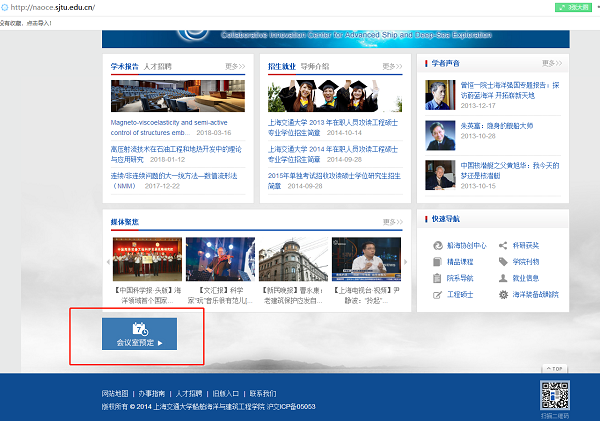Screen dimensions: 600x421
Task: Open the 会议室预定 booking button
Action: [x=139, y=335]
